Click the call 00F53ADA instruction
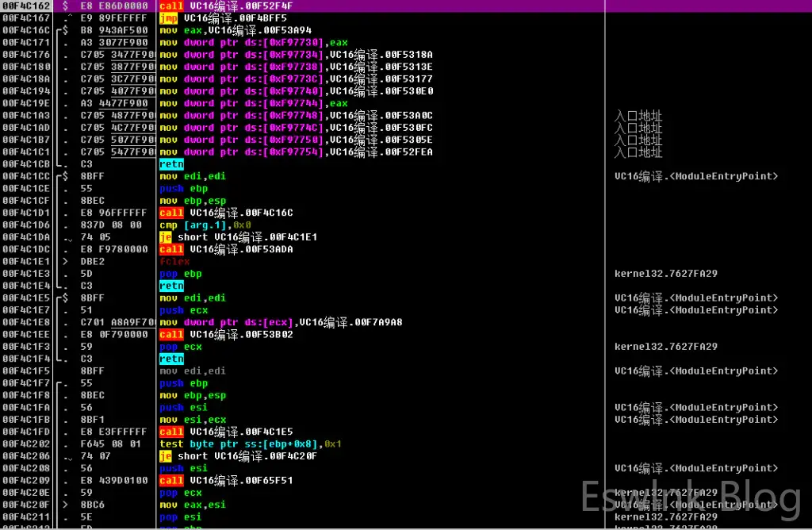Image resolution: width=812 pixels, height=530 pixels. 226,249
